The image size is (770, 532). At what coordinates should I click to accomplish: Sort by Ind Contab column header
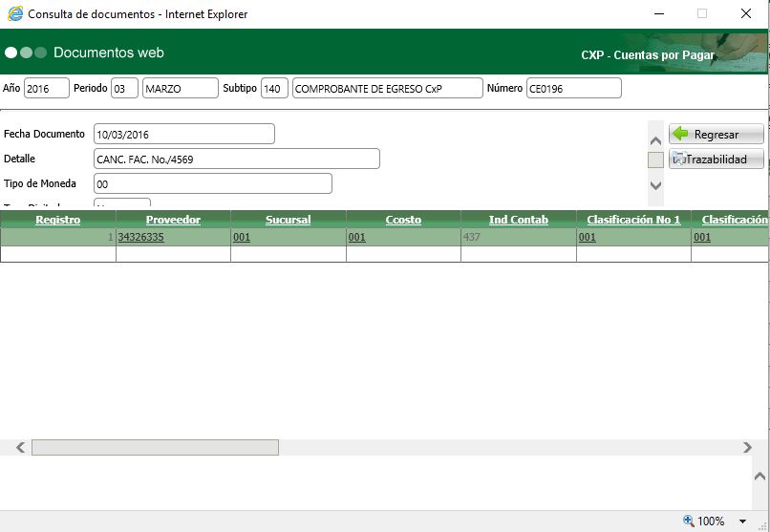[x=519, y=220]
